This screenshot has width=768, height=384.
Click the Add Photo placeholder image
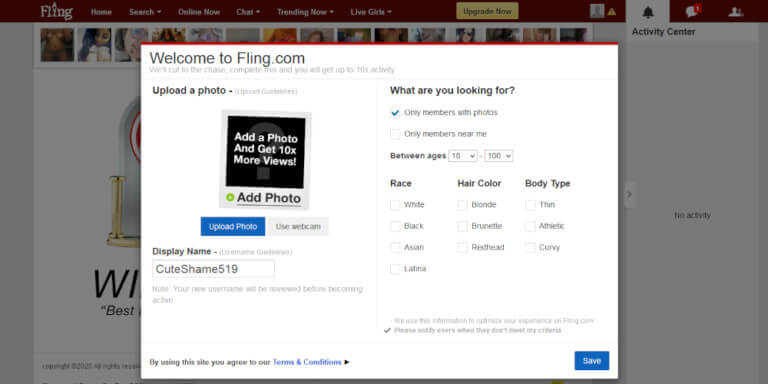click(265, 160)
